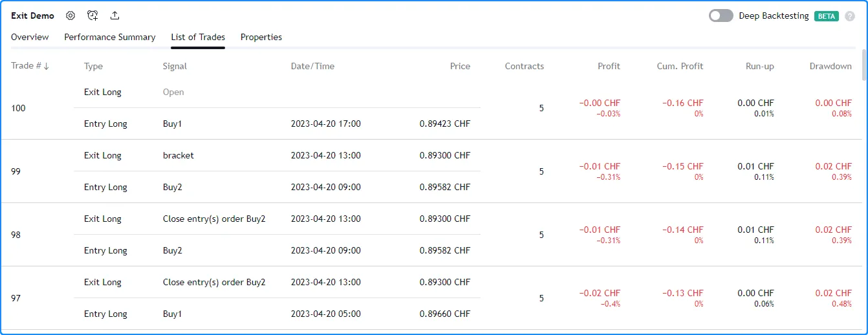This screenshot has width=868, height=335.
Task: Click the Exit Demo strategy title
Action: [x=33, y=16]
